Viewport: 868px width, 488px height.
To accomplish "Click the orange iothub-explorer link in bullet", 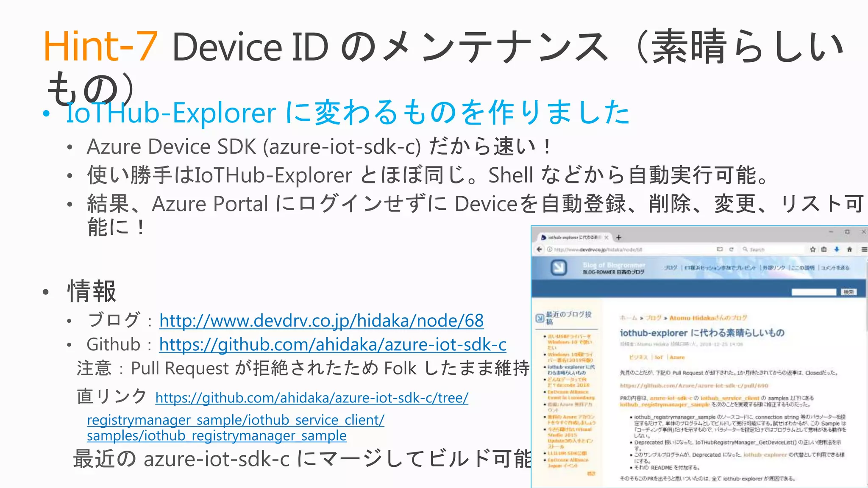I will (x=765, y=455).
